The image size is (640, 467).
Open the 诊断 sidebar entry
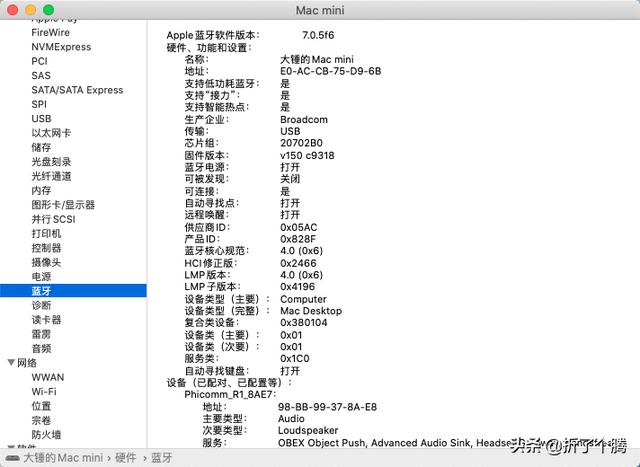click(x=41, y=305)
